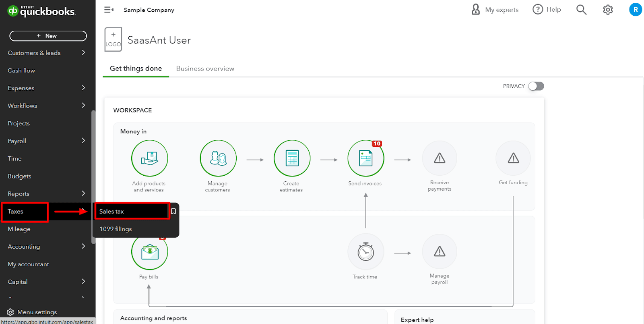Expand the Capital submenu chevron

pos(83,281)
